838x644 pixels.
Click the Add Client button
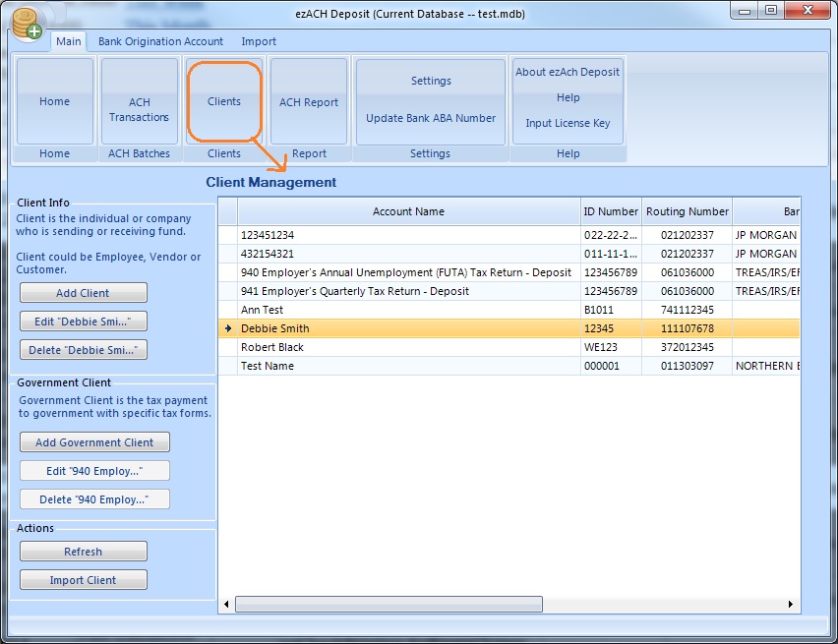coord(83,292)
